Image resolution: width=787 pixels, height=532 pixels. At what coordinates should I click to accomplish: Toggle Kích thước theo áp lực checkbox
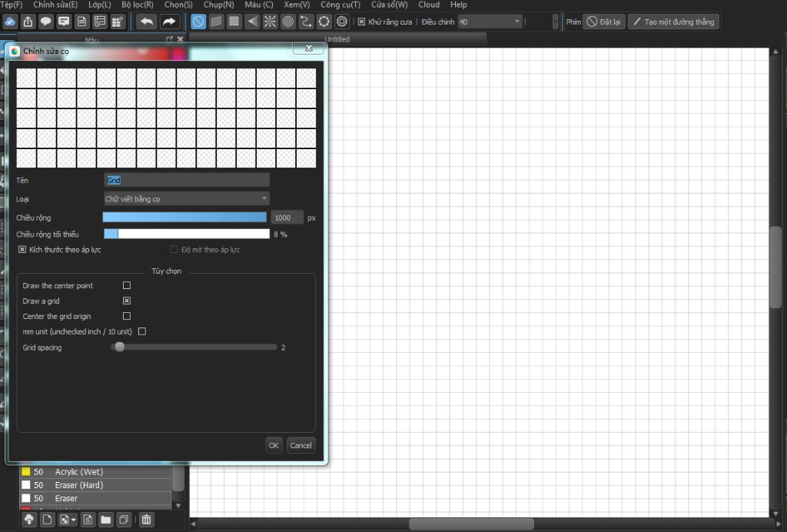[x=22, y=249]
